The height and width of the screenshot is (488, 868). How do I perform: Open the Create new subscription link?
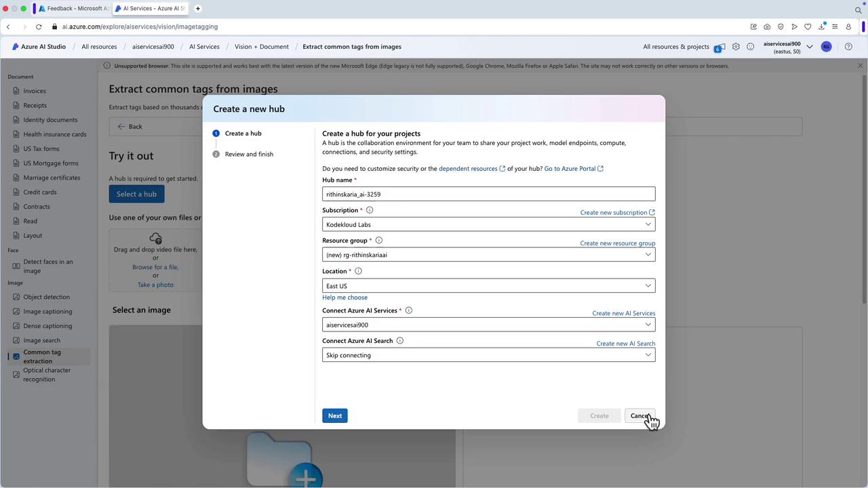click(x=617, y=213)
